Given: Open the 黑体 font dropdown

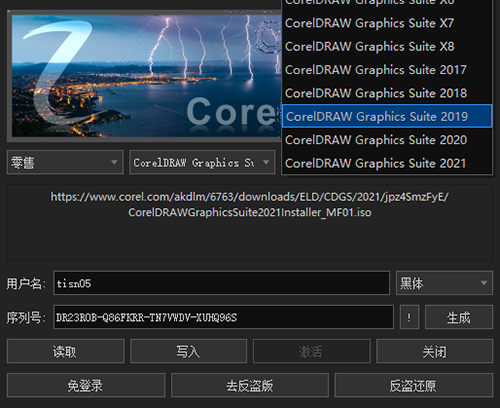Looking at the screenshot, I should tap(444, 283).
